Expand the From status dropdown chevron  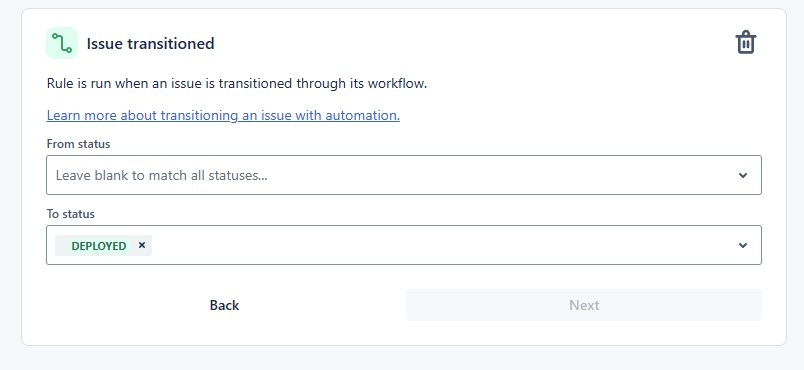click(x=742, y=175)
